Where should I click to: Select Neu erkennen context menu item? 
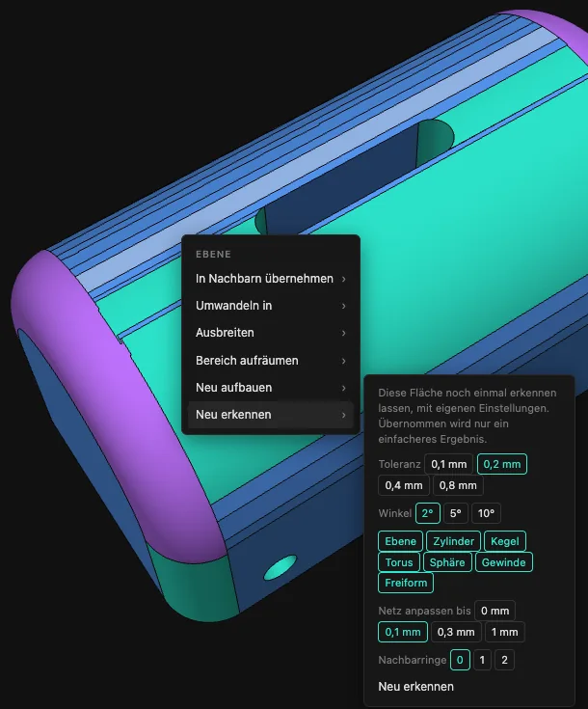pos(270,415)
